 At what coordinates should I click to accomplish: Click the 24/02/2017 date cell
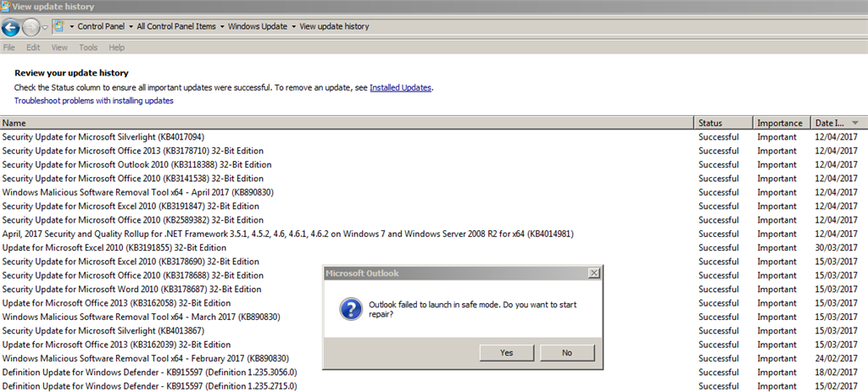(836, 358)
